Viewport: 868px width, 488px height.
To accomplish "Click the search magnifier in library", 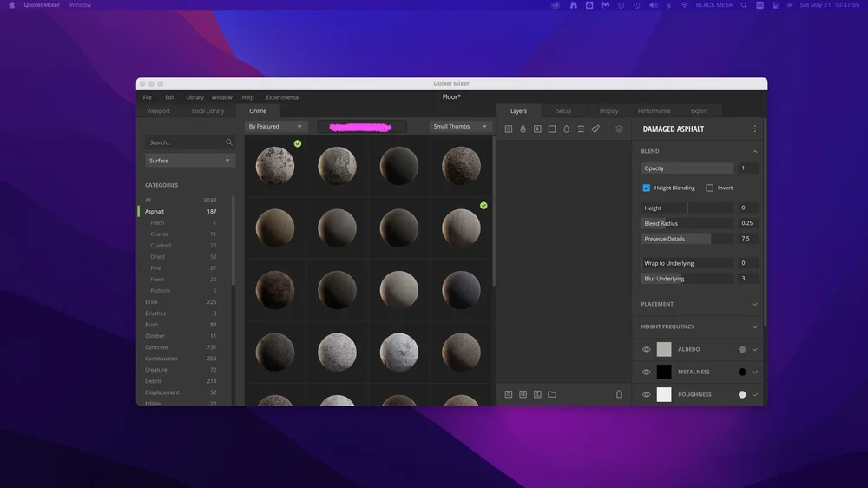I will (228, 142).
